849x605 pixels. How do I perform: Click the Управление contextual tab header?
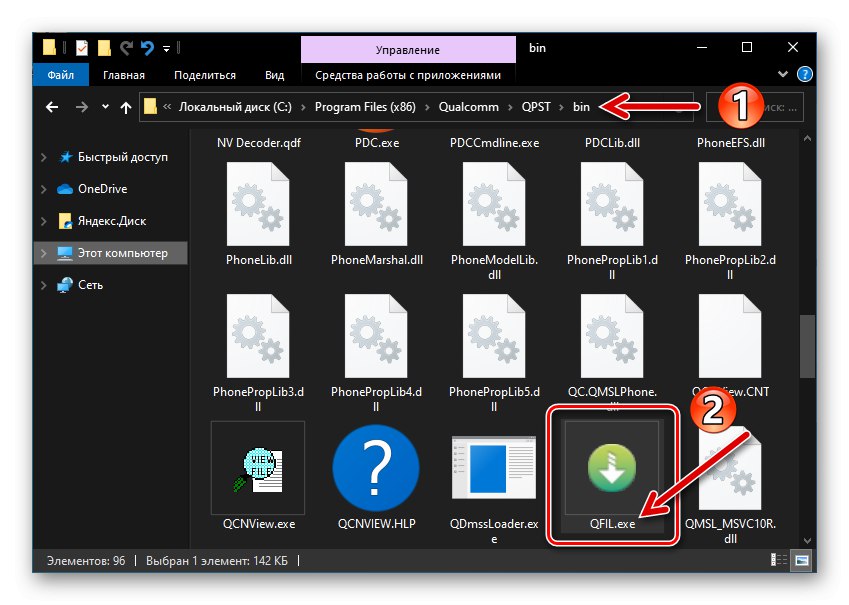[408, 50]
